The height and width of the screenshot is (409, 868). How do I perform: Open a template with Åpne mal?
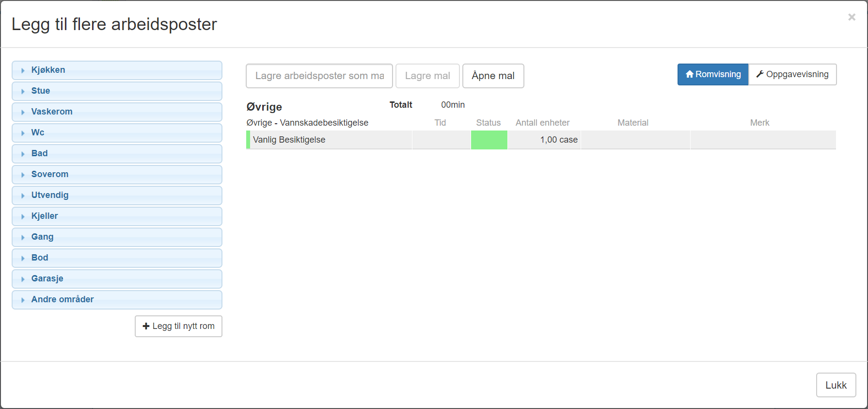click(493, 76)
